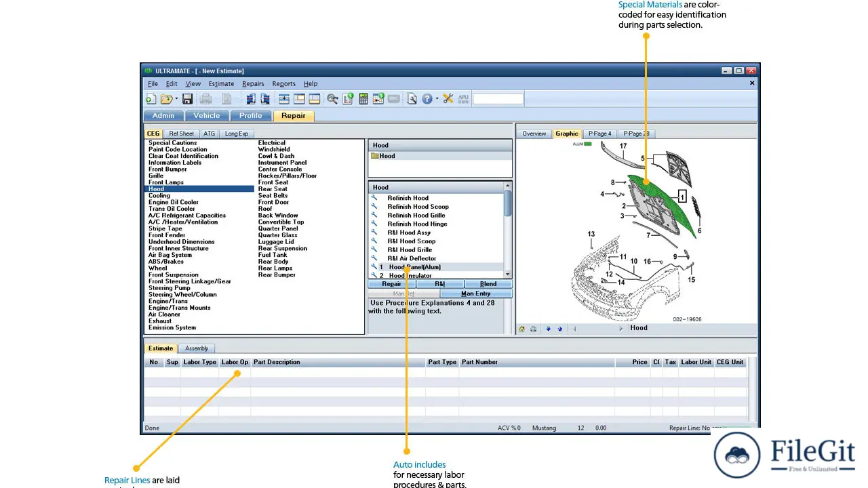Click the Repair operation button
Image resolution: width=868 pixels, height=488 pixels.
[391, 284]
